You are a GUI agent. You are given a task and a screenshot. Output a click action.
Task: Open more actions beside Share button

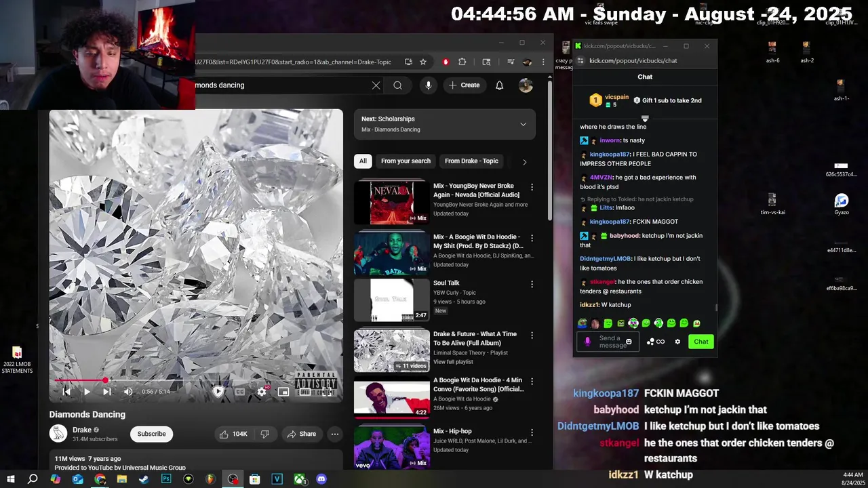pos(335,434)
